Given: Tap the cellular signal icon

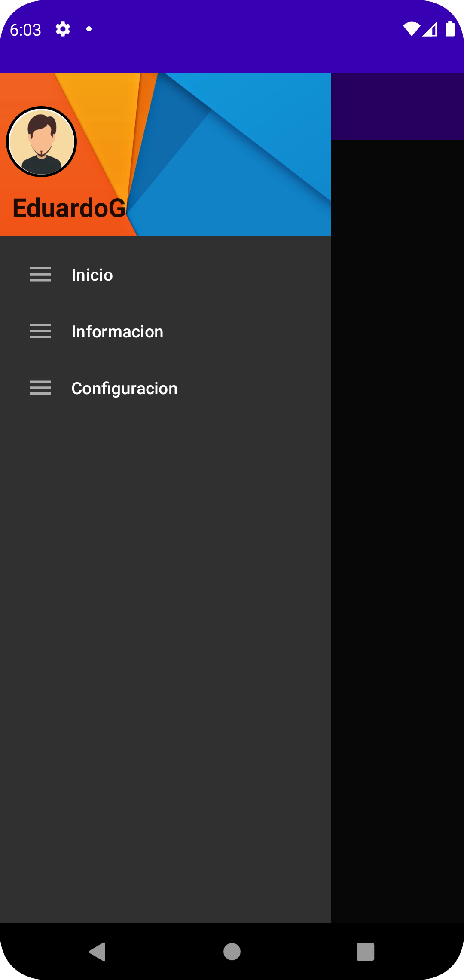Looking at the screenshot, I should coord(431,29).
